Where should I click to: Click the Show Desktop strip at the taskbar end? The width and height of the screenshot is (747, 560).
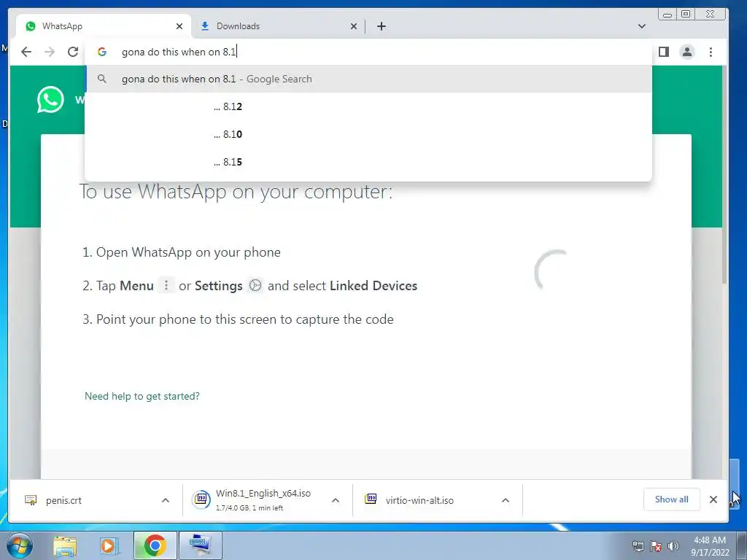pos(741,545)
